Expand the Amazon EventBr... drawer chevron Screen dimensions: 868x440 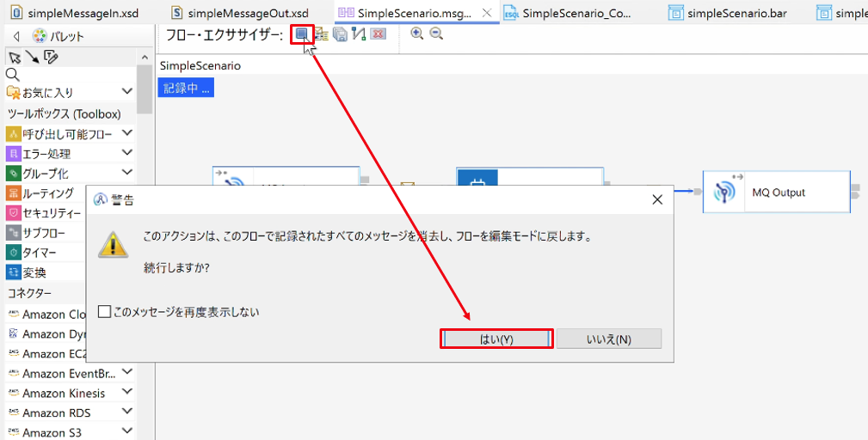pyautogui.click(x=127, y=372)
